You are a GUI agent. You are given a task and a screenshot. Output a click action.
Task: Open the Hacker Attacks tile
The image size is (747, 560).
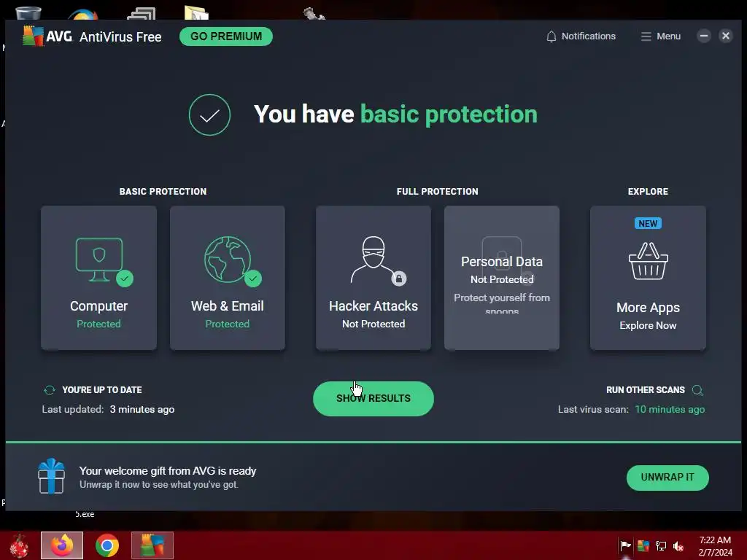(x=373, y=278)
